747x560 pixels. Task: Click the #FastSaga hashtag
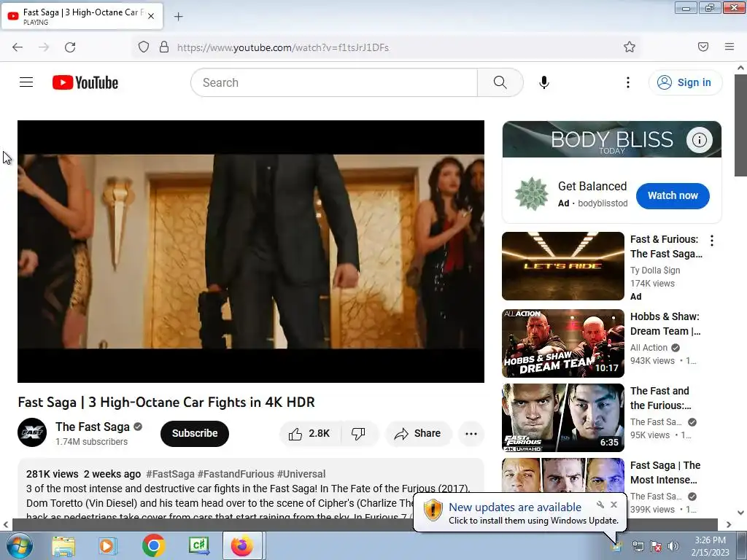(x=170, y=474)
